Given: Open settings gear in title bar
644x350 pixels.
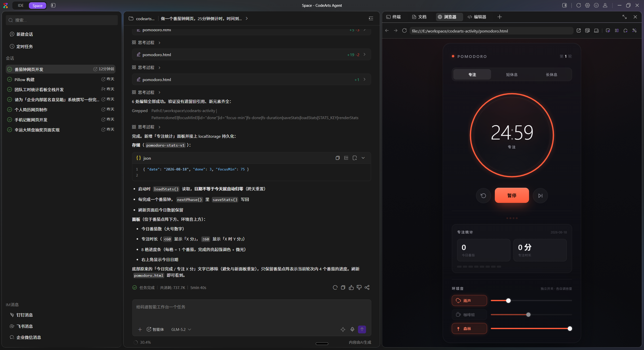Looking at the screenshot, I should (x=587, y=5).
